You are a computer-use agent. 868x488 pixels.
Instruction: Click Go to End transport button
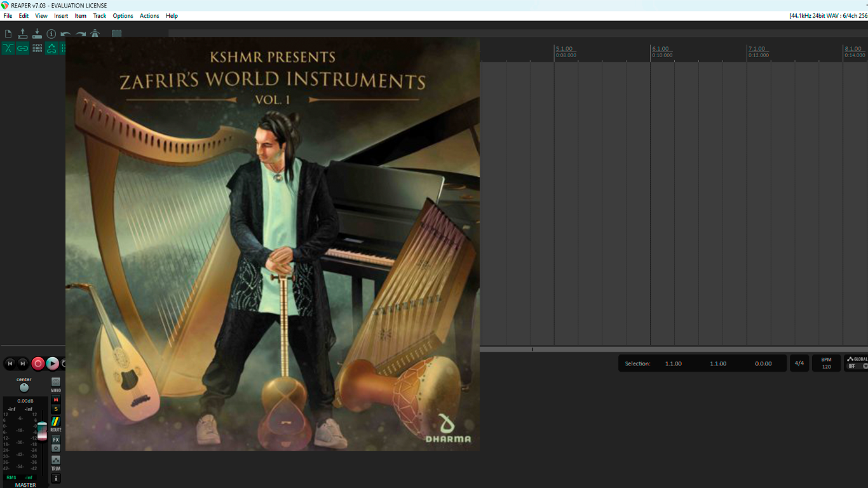pyautogui.click(x=23, y=363)
